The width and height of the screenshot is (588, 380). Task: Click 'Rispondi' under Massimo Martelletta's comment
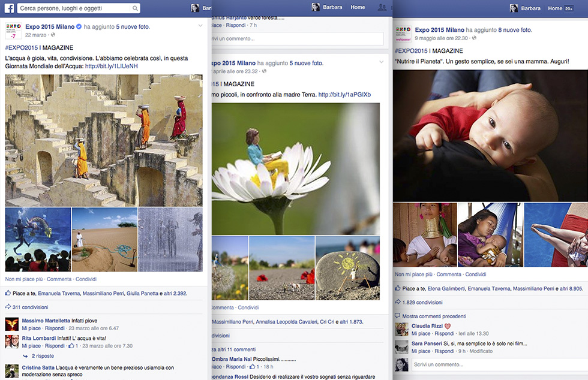pyautogui.click(x=55, y=328)
